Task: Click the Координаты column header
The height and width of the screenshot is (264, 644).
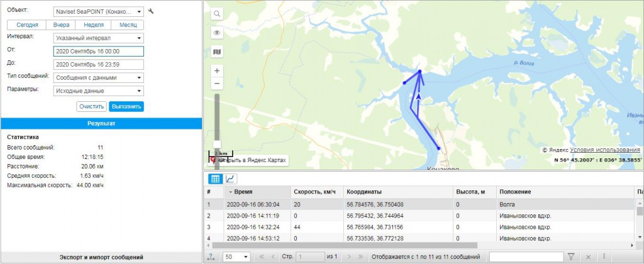Action: coord(399,192)
